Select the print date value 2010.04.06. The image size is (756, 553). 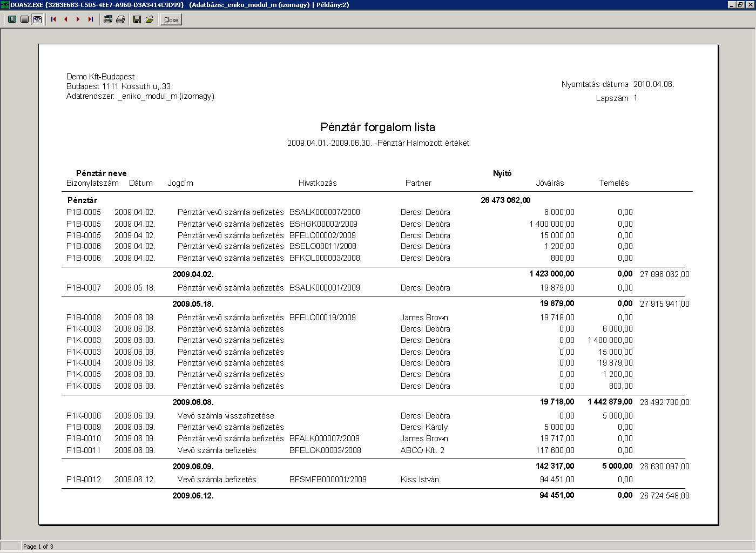[654, 84]
